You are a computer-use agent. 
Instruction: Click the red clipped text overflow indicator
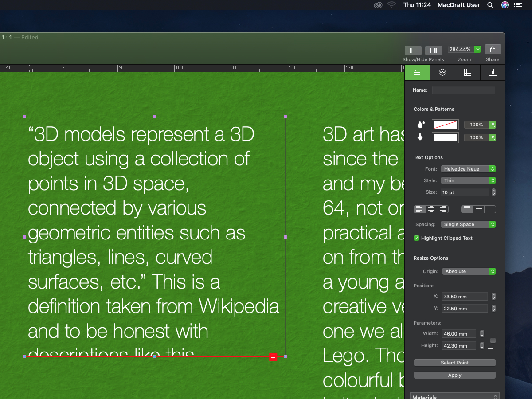[x=273, y=356]
